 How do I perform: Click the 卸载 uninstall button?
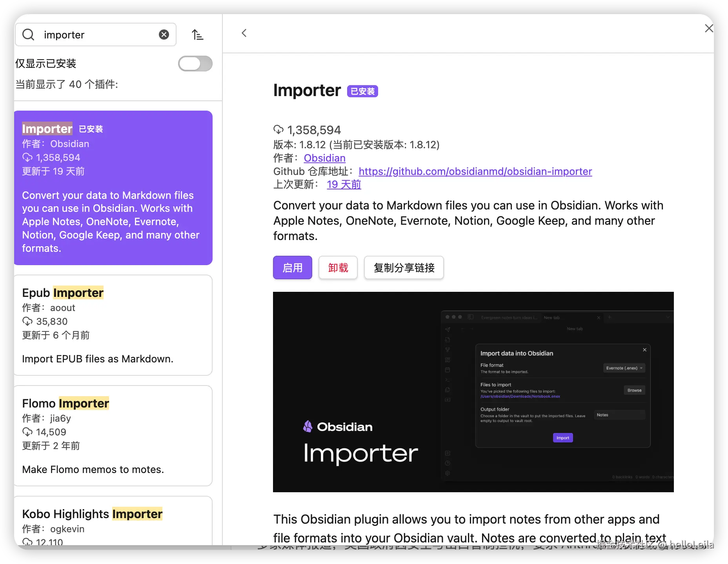coord(338,268)
